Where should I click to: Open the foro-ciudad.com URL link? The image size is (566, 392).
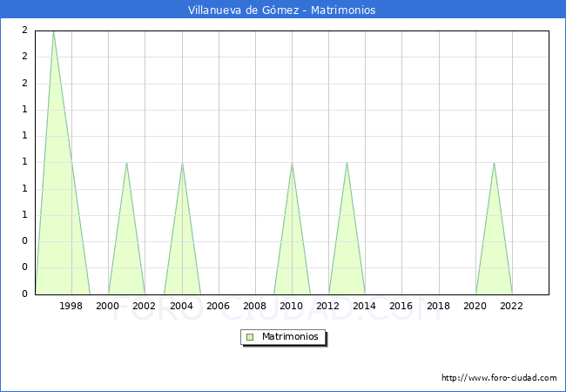click(x=499, y=378)
